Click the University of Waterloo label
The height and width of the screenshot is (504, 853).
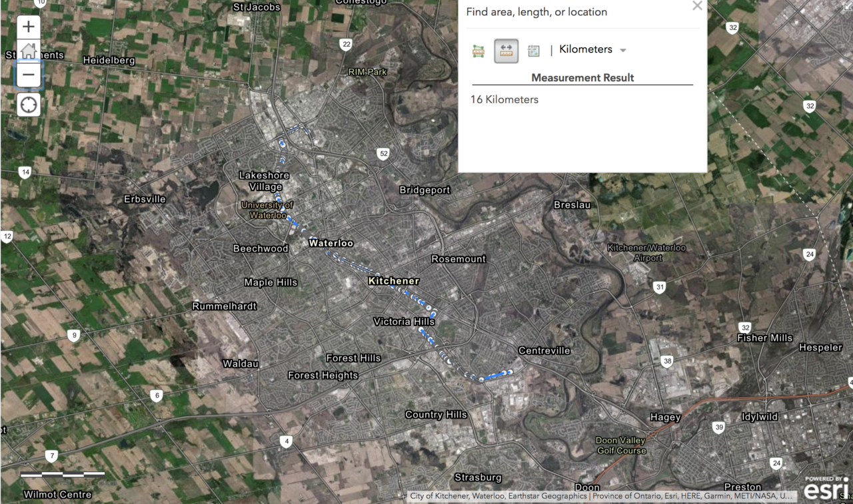(267, 210)
